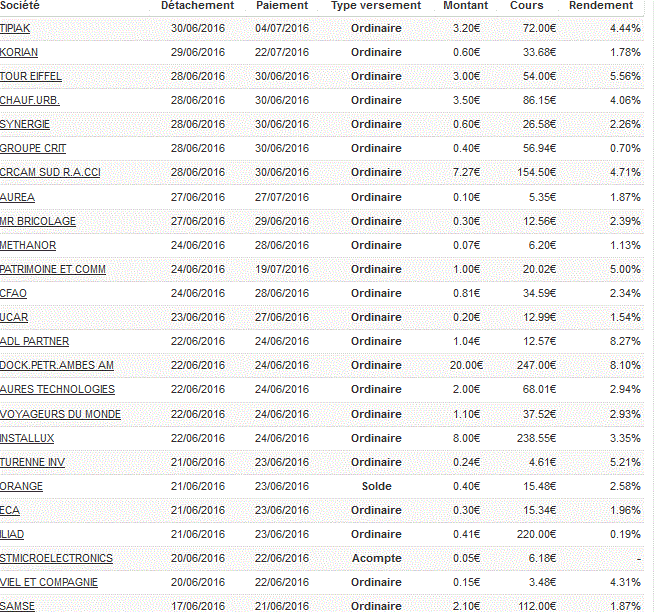This screenshot has width=663, height=612.
Task: Select the 8.27% yield for ADL PARTNER
Action: tap(625, 342)
